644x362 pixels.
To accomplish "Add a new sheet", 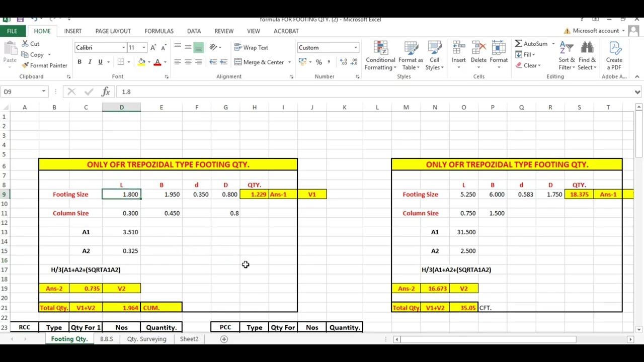I will point(224,339).
